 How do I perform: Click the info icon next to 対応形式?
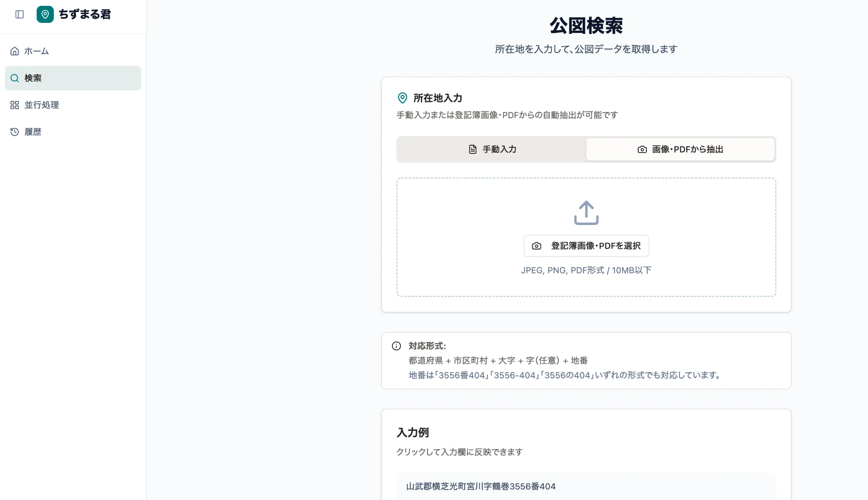tap(396, 346)
